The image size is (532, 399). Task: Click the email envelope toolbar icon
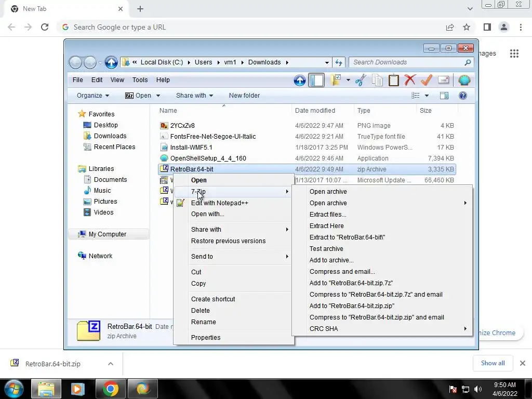443,81
